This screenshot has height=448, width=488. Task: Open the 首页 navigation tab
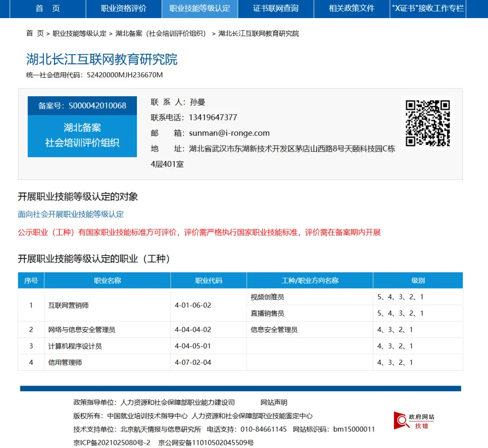pos(47,9)
